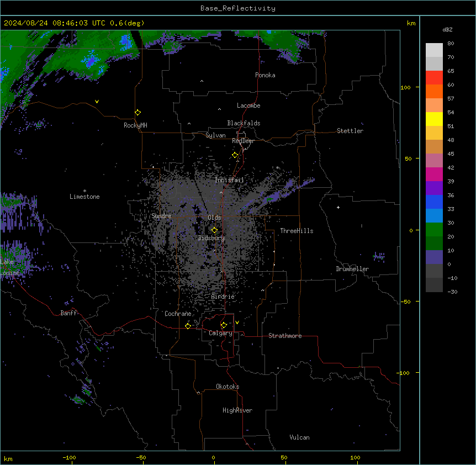Click the Sundre label

tap(161, 216)
